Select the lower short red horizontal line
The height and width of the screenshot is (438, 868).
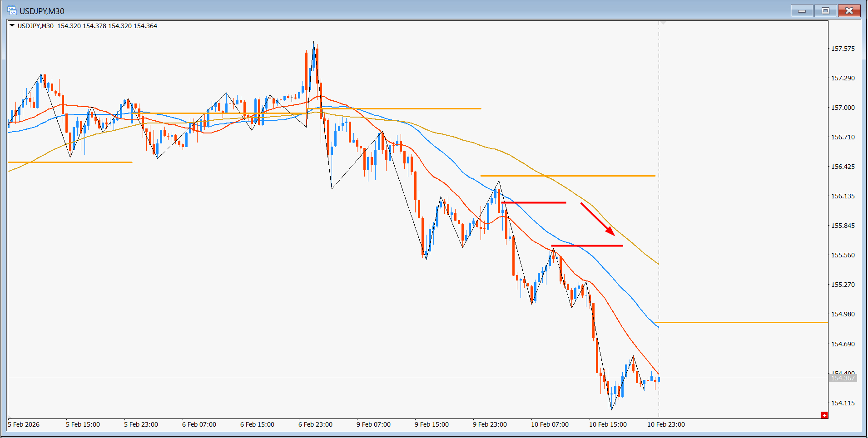(587, 246)
